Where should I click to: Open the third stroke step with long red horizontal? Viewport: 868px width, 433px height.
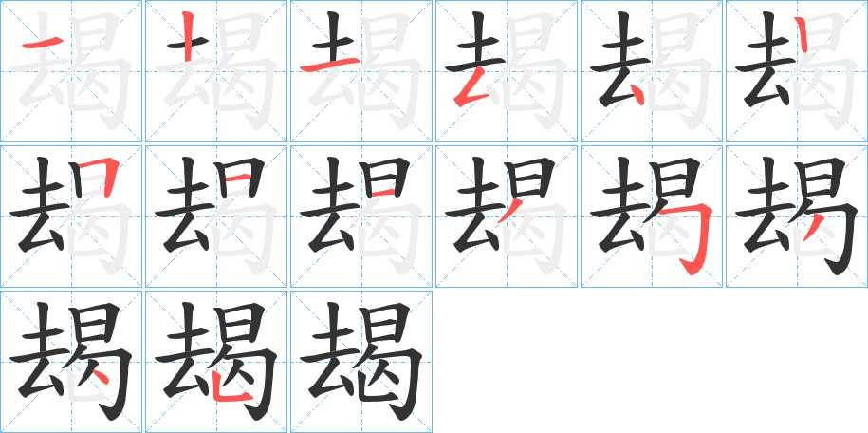361,71
